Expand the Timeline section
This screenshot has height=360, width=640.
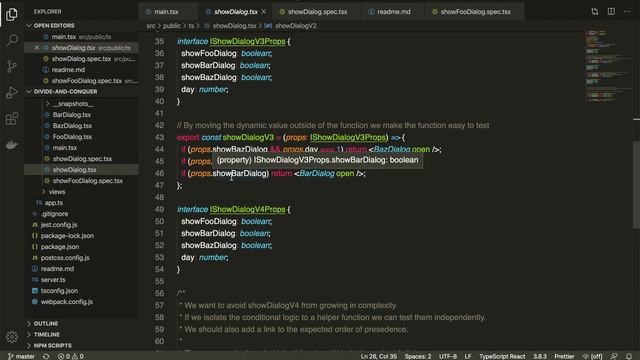click(x=47, y=334)
